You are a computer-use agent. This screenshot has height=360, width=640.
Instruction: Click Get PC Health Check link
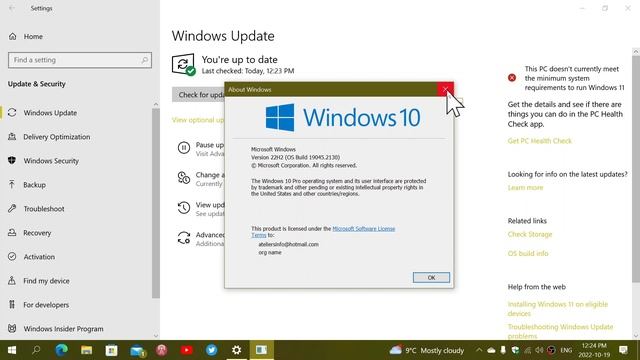click(x=540, y=141)
